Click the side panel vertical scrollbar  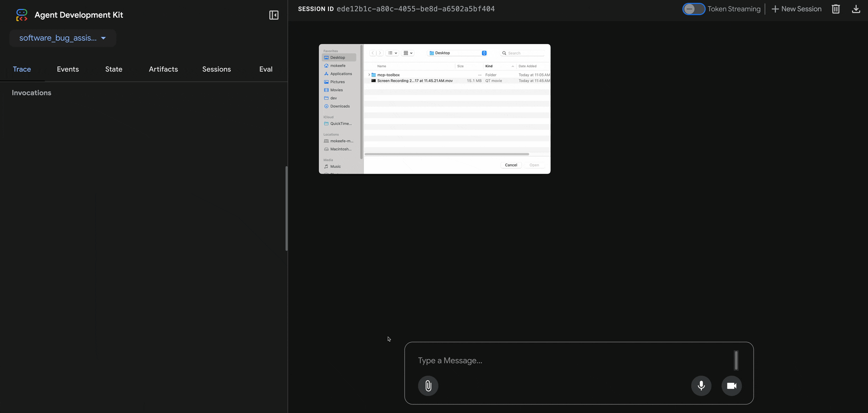tap(287, 208)
